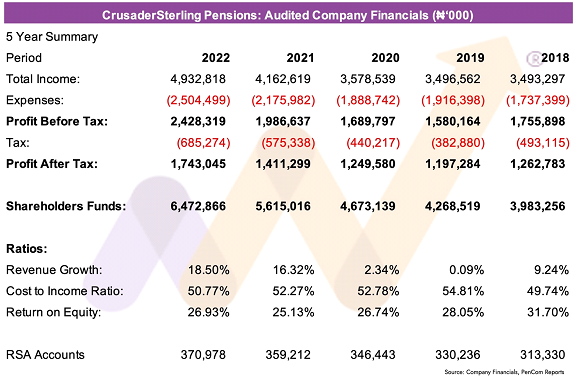Select the 2022 Revenue Growth 18.50% cell

(x=209, y=270)
